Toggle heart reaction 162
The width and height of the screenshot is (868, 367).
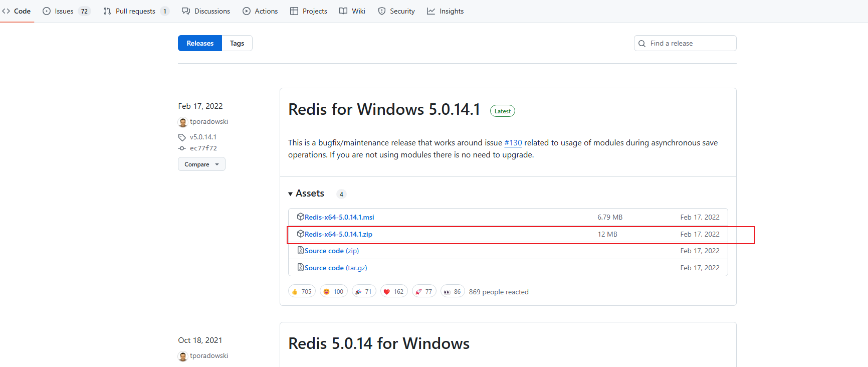394,291
